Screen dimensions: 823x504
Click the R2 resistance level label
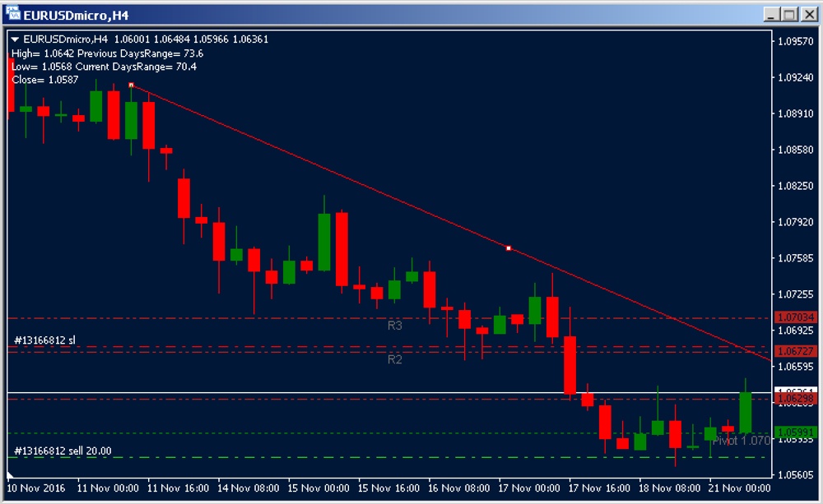395,359
